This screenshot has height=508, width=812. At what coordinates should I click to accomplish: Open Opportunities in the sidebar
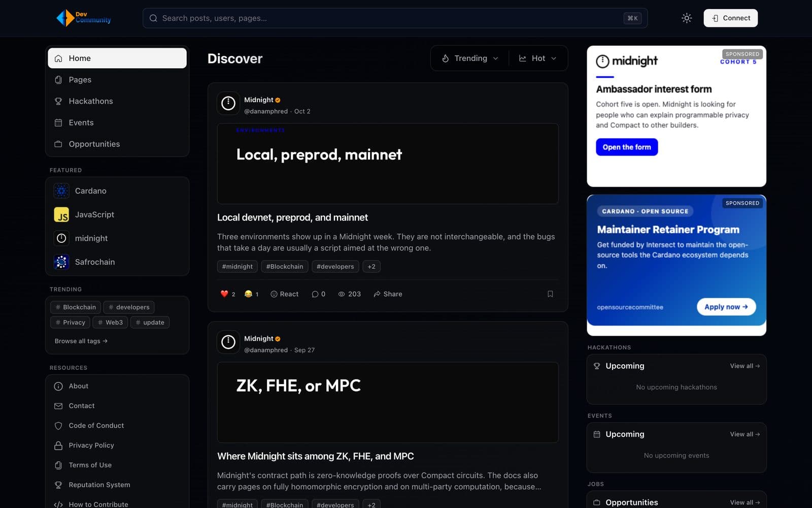pyautogui.click(x=117, y=144)
